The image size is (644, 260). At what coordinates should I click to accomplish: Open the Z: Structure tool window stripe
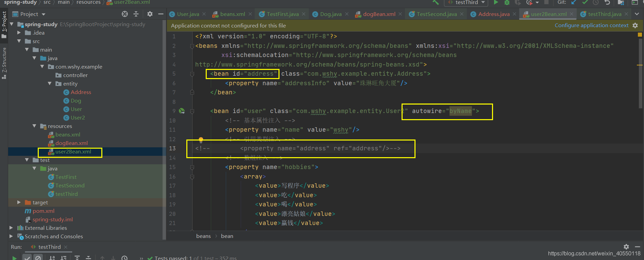[x=4, y=63]
